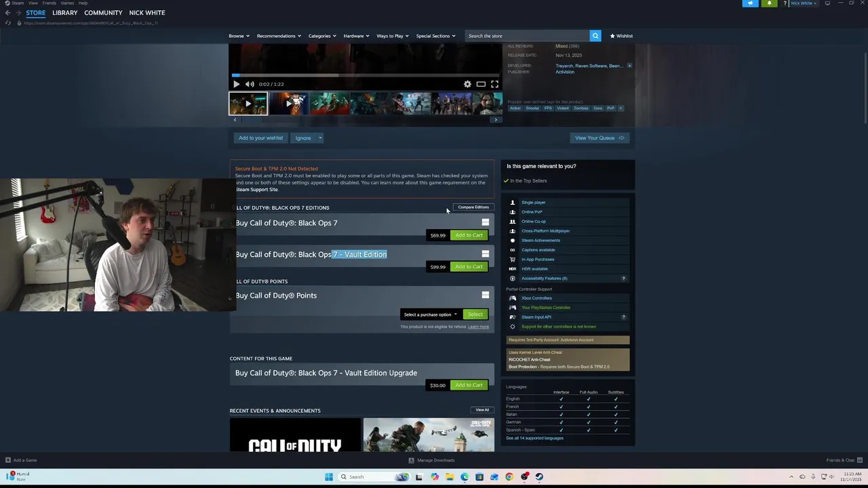Show next thumbnails with right arrow
The width and height of the screenshot is (868, 488).
tap(496, 120)
